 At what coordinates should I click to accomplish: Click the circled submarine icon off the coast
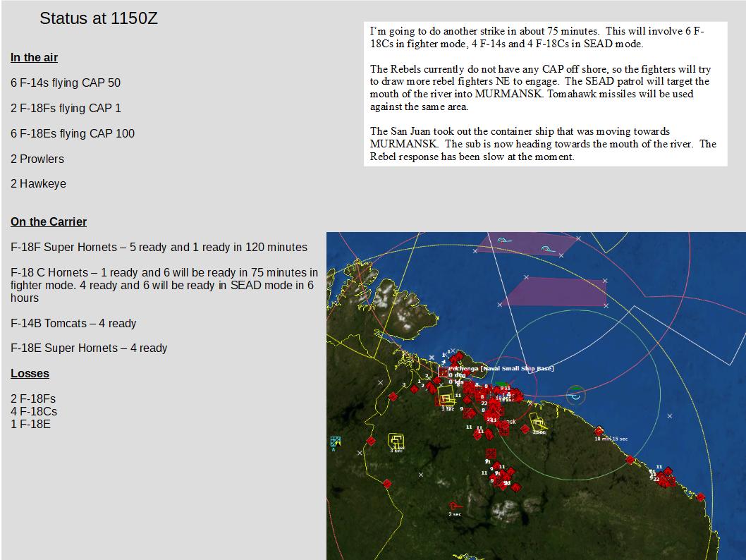pyautogui.click(x=575, y=395)
